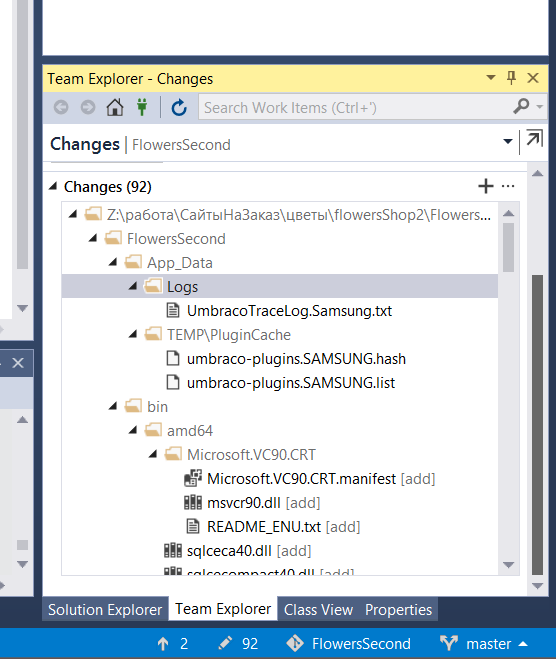Click the UmbracoTraceLog text file icon
Viewport: 556px width, 659px height.
point(173,310)
